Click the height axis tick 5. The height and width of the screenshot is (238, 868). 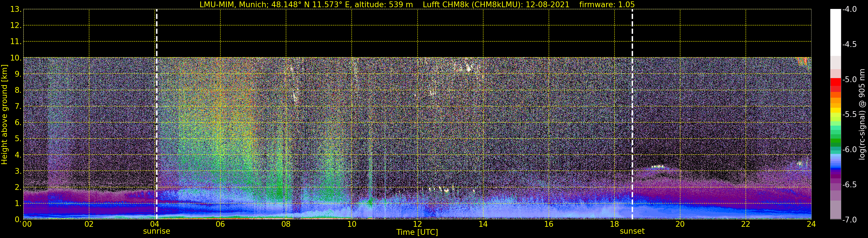(x=18, y=139)
